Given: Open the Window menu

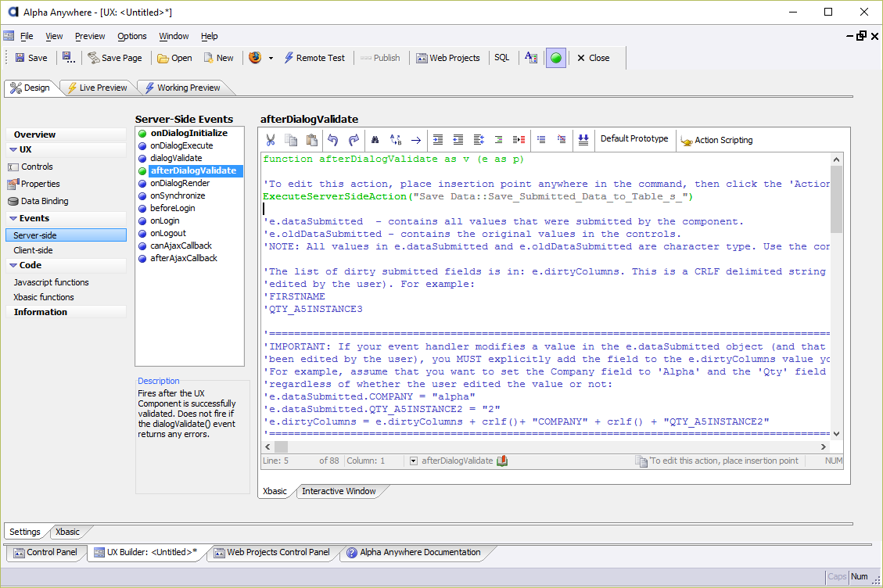Looking at the screenshot, I should (x=174, y=36).
